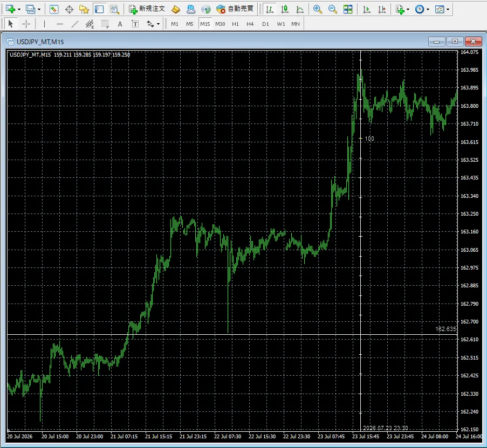The width and height of the screenshot is (487, 448).
Task: Select the vertical line drawing tool
Action: click(44, 24)
